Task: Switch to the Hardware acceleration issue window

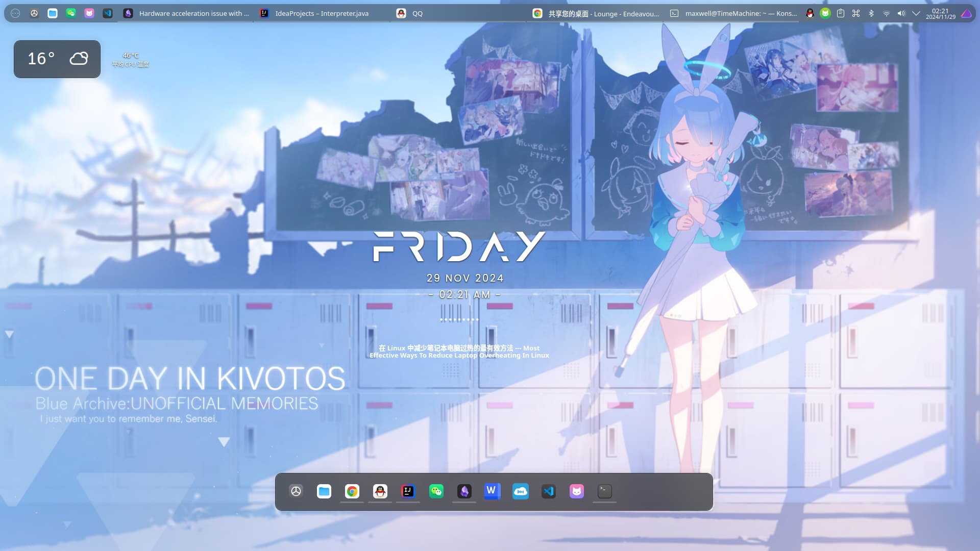Action: tap(186, 14)
